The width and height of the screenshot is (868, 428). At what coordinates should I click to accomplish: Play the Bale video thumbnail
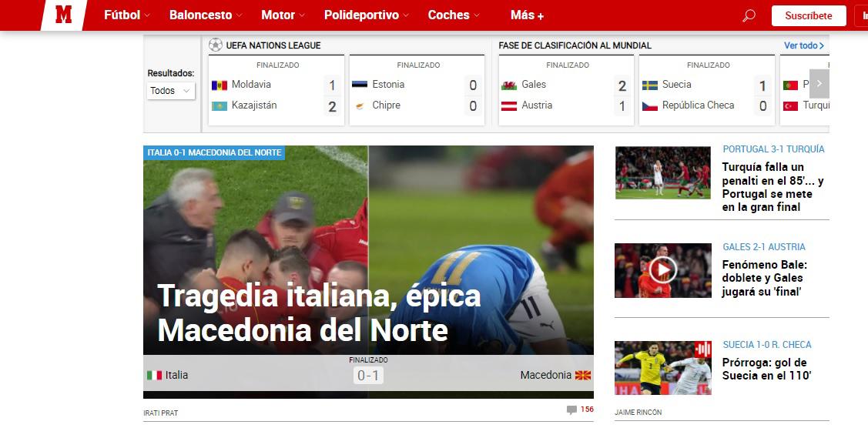click(662, 270)
